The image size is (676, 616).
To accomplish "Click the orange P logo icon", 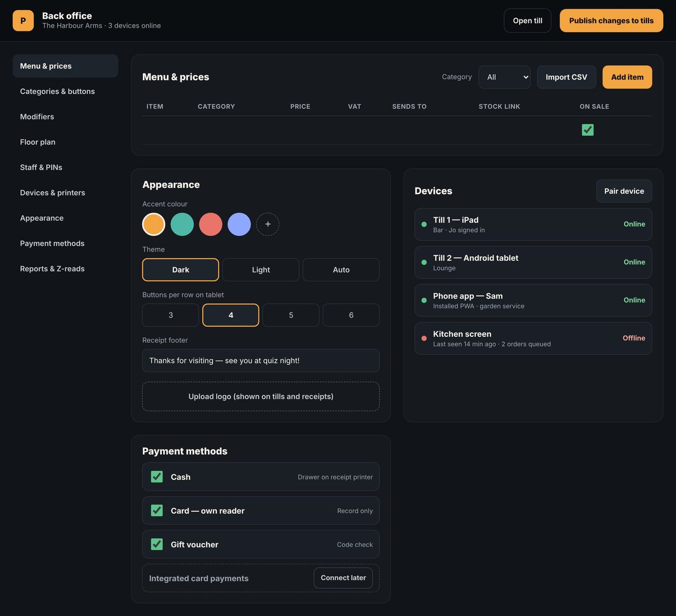I will pyautogui.click(x=23, y=21).
